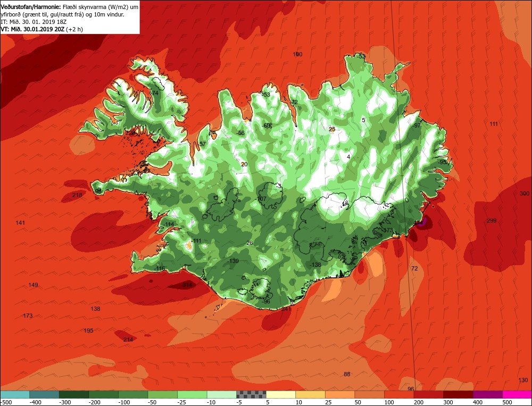Click the legend swatch between -25 and -10
This screenshot has width=532, height=406.
(193, 394)
